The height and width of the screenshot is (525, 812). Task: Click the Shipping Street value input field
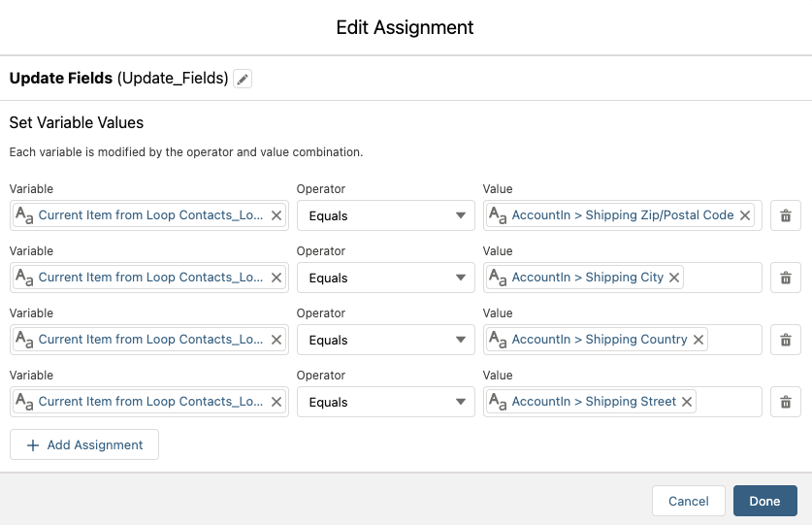pyautogui.click(x=728, y=402)
